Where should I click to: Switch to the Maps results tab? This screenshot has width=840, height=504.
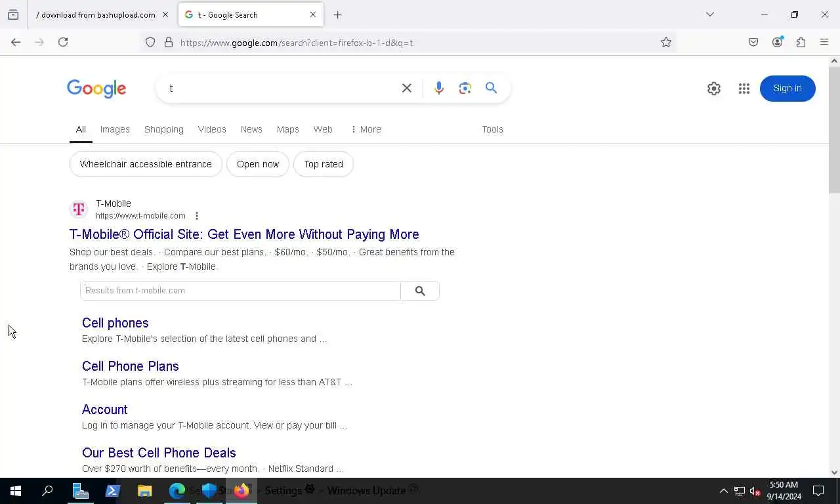coord(287,129)
